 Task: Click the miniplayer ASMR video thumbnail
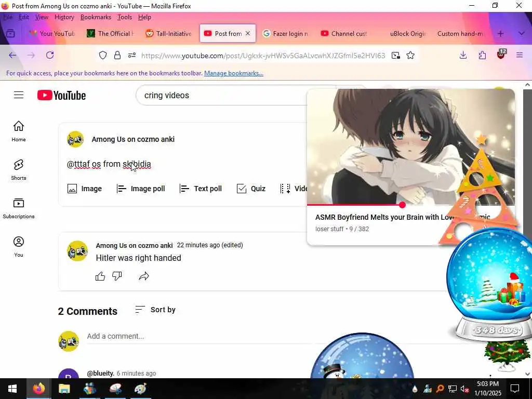[x=410, y=147]
